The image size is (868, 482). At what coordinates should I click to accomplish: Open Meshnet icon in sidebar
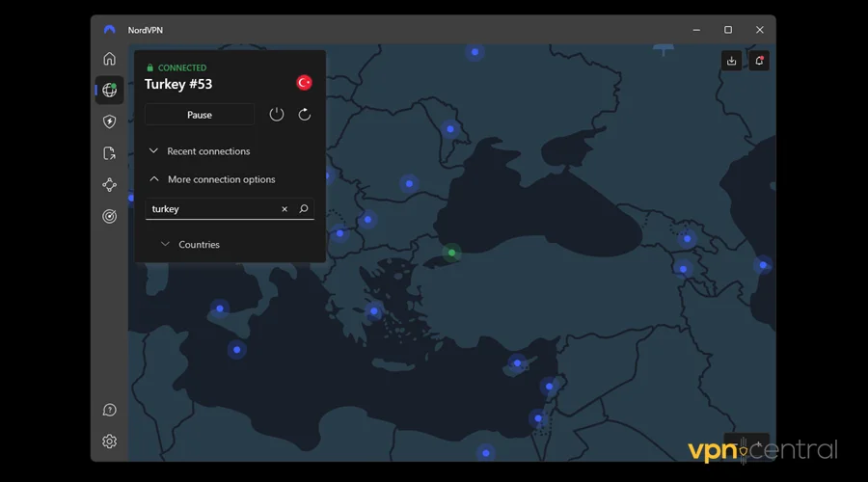(110, 185)
